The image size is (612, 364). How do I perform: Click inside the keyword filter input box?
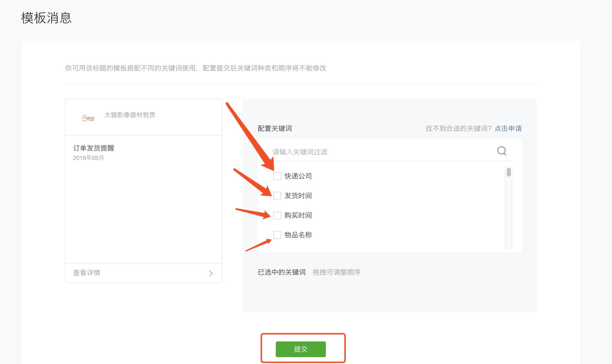(x=351, y=152)
